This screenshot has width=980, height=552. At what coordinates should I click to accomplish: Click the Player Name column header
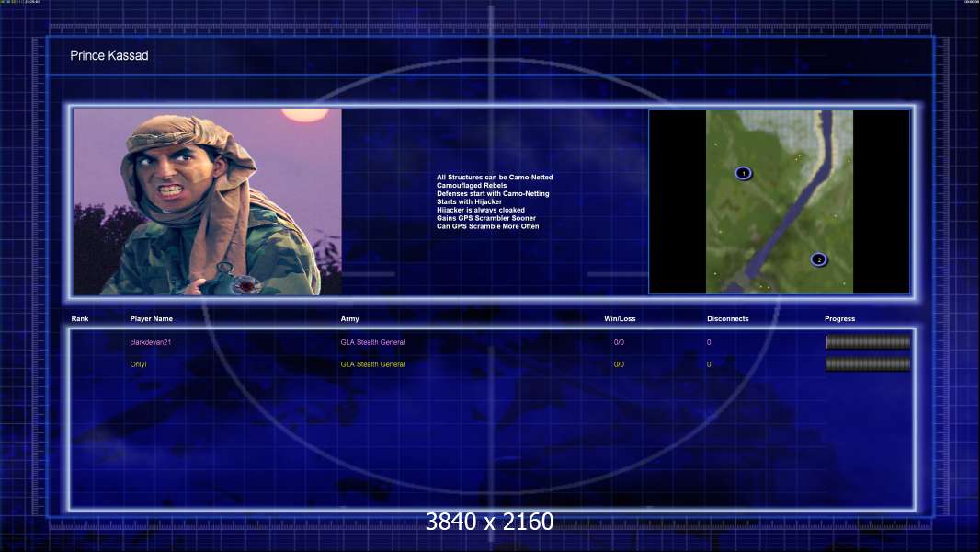(152, 319)
